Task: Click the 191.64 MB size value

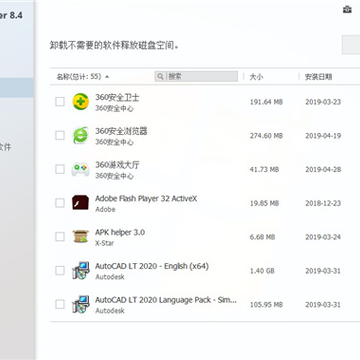Action: 266,102
